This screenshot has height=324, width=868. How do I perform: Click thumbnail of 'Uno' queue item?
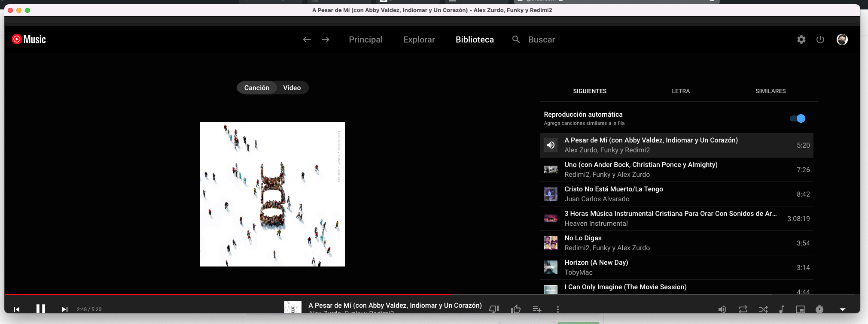pos(551,170)
